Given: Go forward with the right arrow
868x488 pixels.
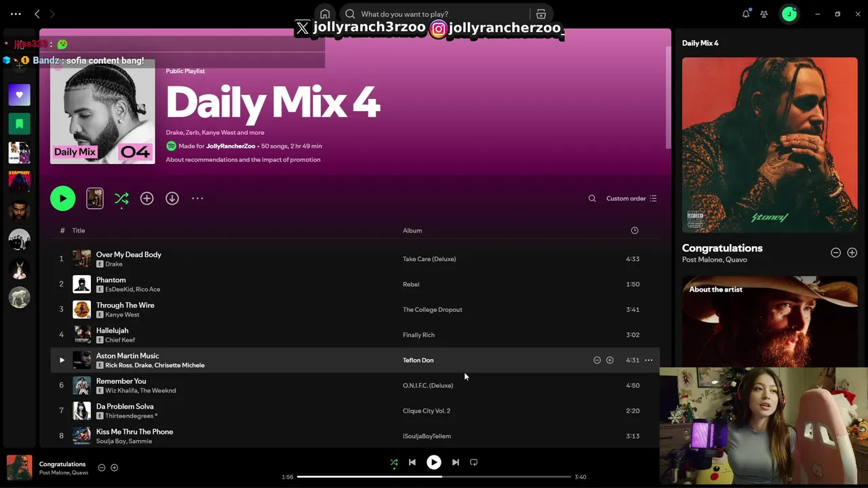Looking at the screenshot, I should pyautogui.click(x=52, y=14).
